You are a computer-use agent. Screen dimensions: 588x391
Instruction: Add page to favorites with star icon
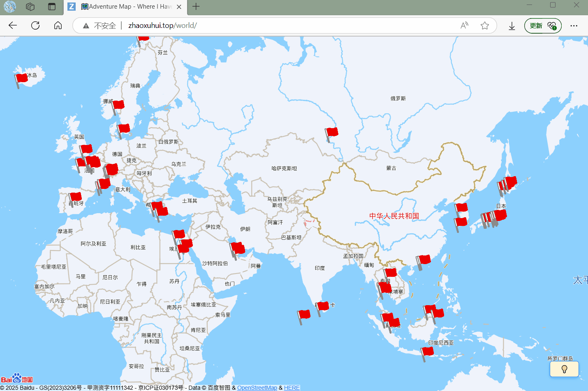485,25
